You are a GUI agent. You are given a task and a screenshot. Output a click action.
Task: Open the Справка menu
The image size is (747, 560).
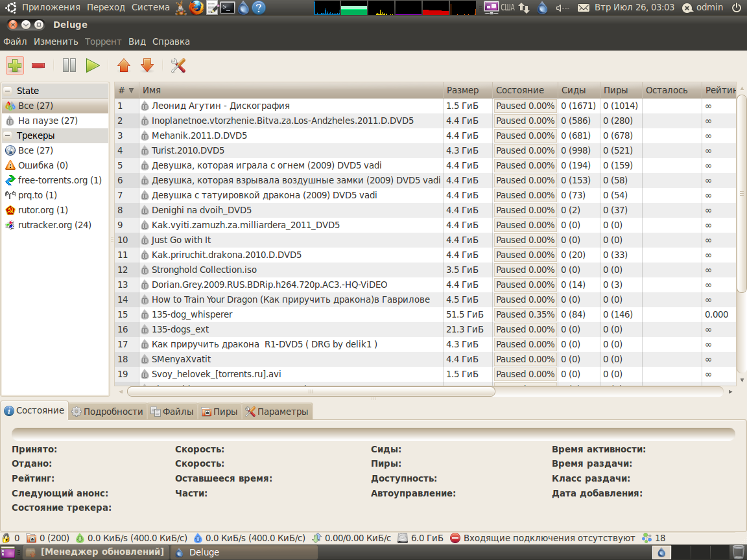(x=171, y=41)
